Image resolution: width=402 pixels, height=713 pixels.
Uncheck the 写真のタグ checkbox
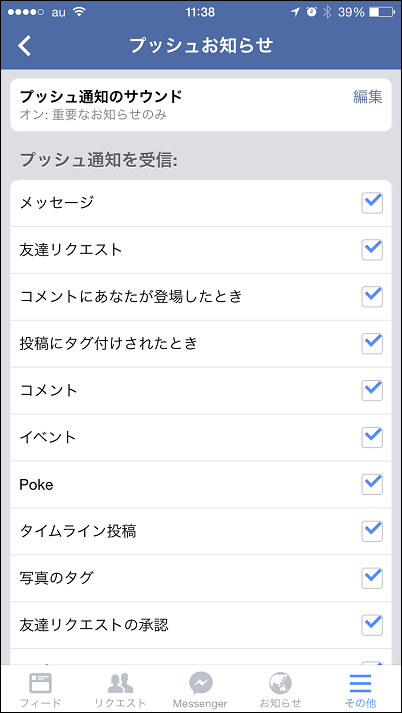coord(372,578)
